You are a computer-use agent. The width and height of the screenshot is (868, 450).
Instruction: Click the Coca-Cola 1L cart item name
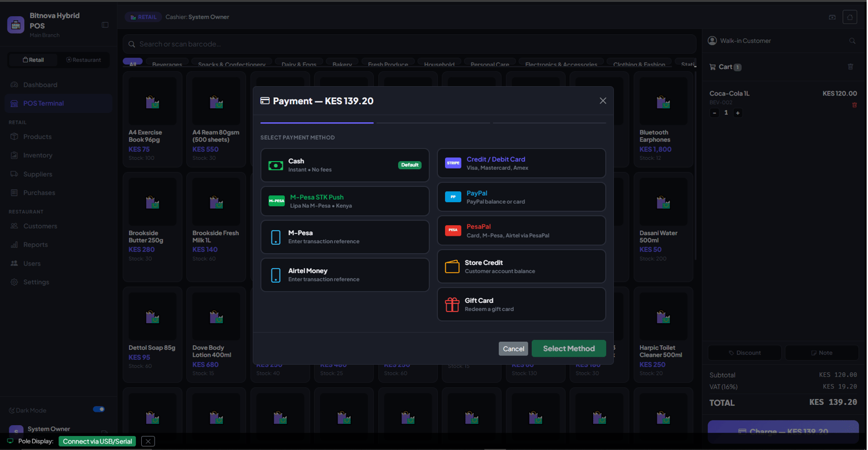(x=730, y=93)
